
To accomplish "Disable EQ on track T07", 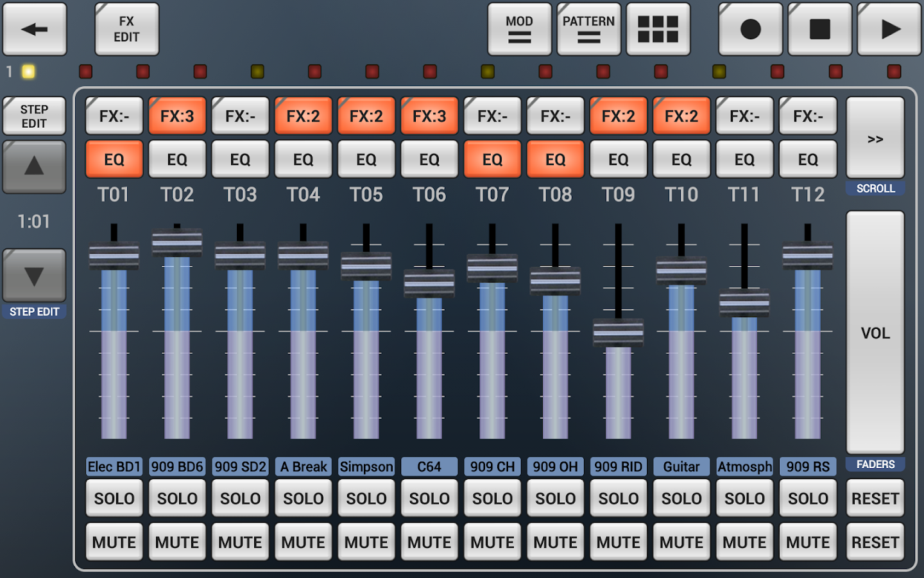I will (492, 159).
